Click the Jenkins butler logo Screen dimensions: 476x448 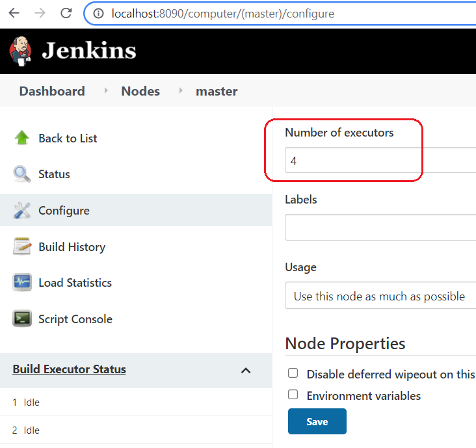[x=20, y=51]
